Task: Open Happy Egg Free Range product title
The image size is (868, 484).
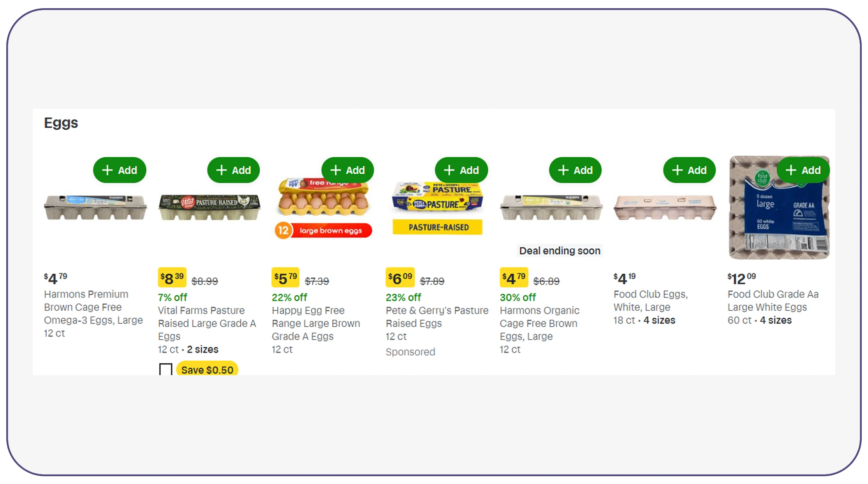Action: pos(315,323)
